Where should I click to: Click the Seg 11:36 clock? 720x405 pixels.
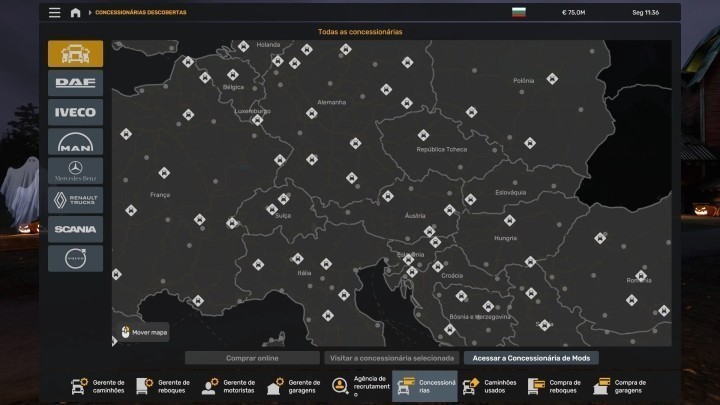point(646,12)
